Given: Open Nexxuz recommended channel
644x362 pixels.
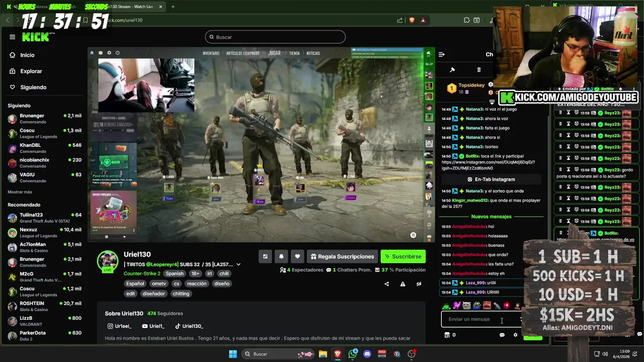Looking at the screenshot, I should (x=44, y=232).
